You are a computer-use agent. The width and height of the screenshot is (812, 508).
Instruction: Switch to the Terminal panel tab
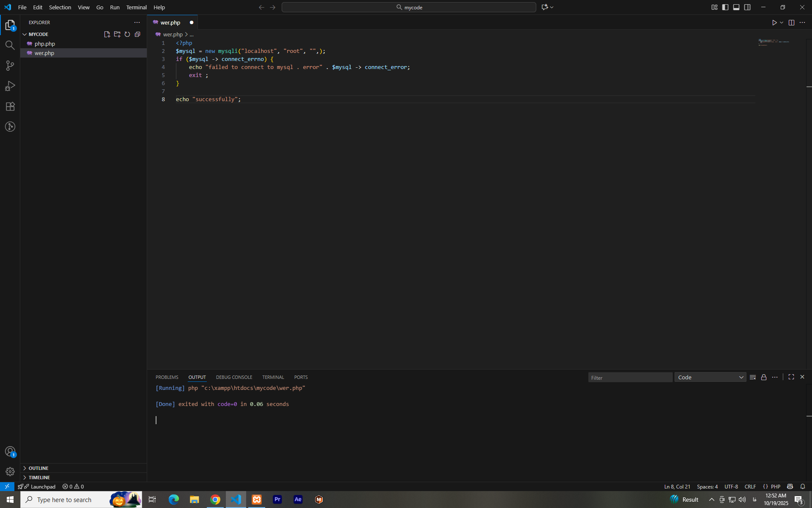(273, 377)
